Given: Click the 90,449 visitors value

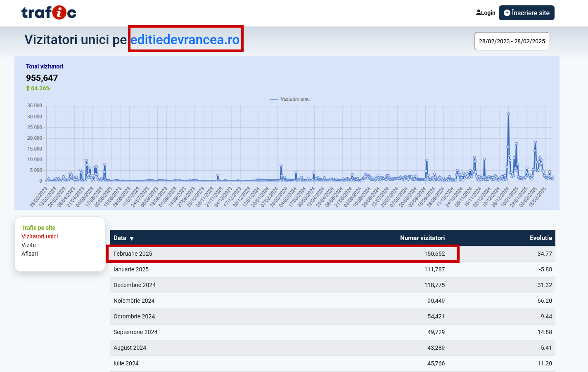Looking at the screenshot, I should pos(436,301).
